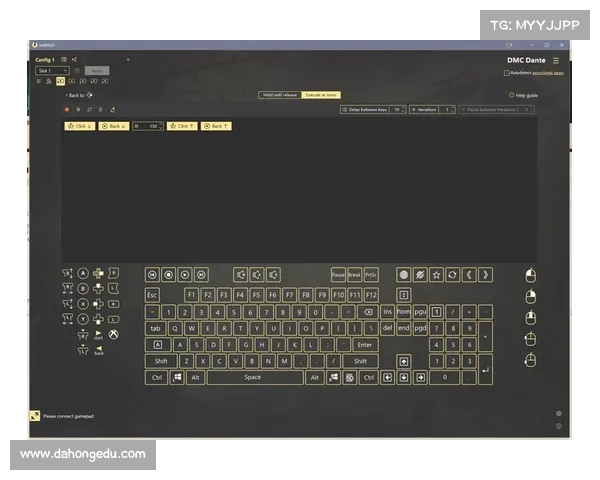Viewport: 600px width, 480px height.
Task: Click the Xbox home button icon
Action: point(114,334)
